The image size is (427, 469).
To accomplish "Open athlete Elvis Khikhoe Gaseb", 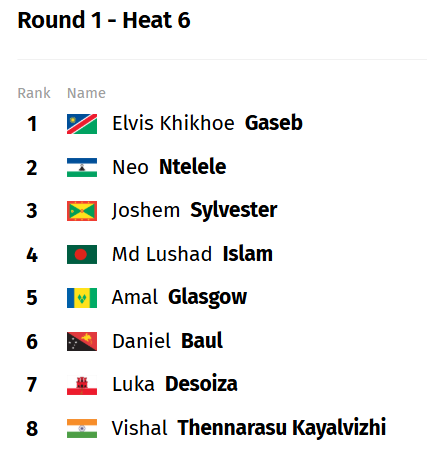I will point(207,123).
